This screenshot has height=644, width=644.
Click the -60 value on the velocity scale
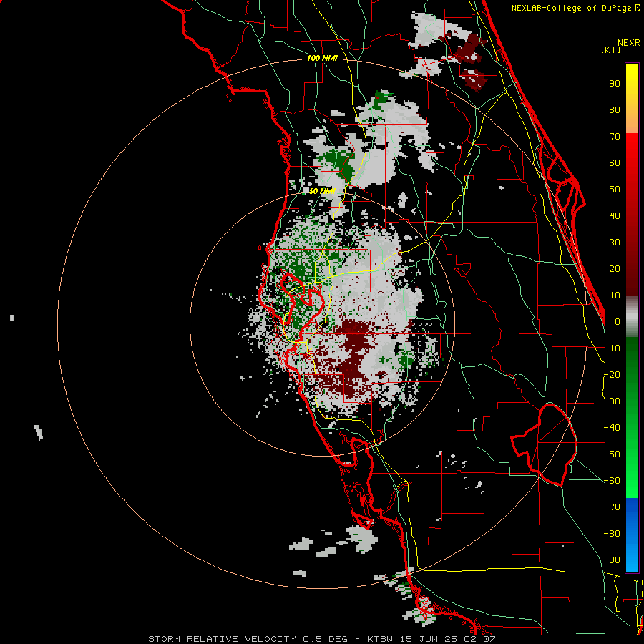612,481
